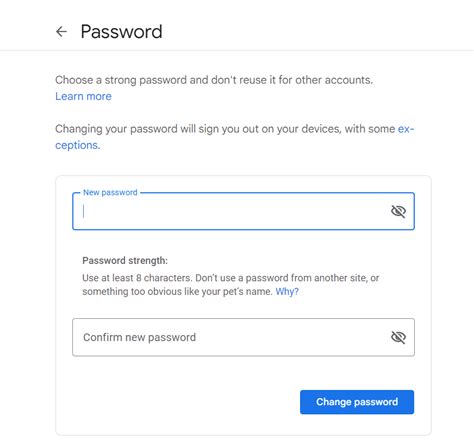Viewport: 474px width, 441px height.
Task: Click the floating 'New password' label
Action: point(110,192)
